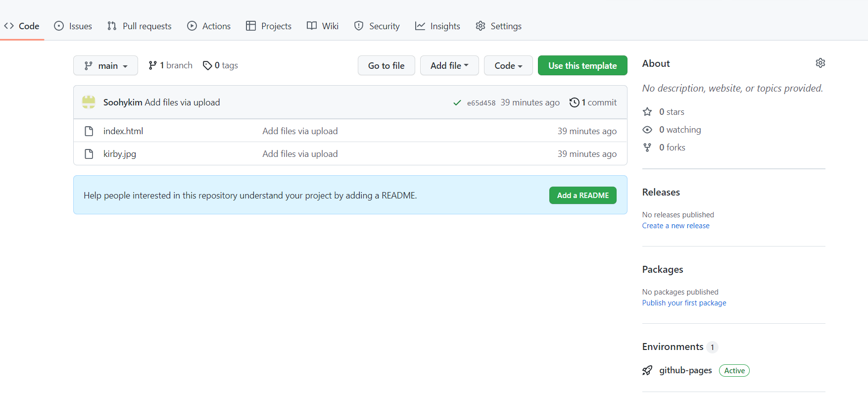View the Insights tab

437,26
